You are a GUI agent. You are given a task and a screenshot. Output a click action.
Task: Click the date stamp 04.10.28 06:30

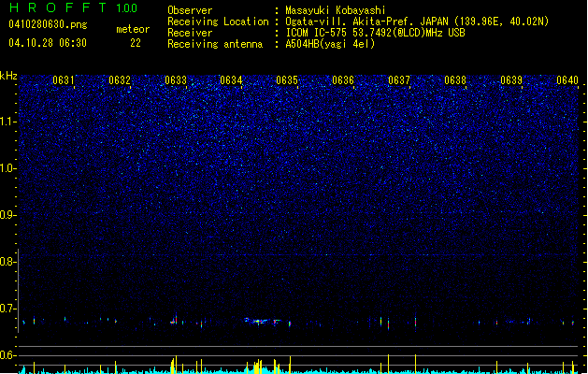48,43
